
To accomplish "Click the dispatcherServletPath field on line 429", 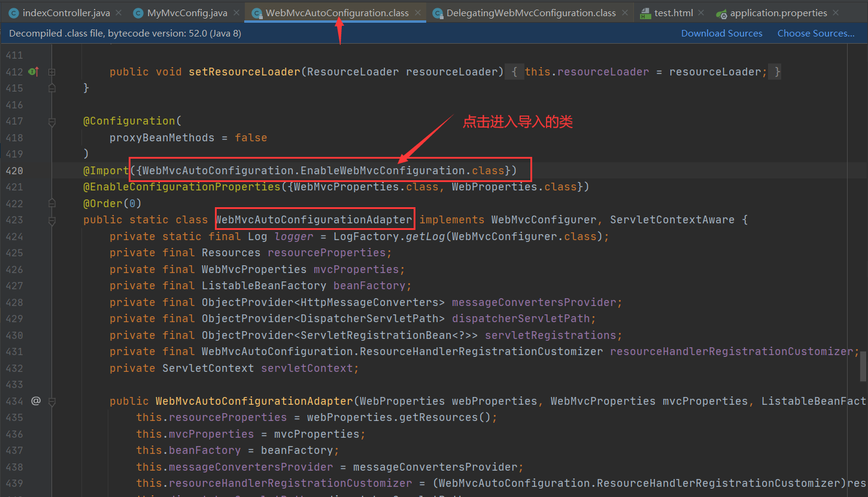I will (x=521, y=319).
